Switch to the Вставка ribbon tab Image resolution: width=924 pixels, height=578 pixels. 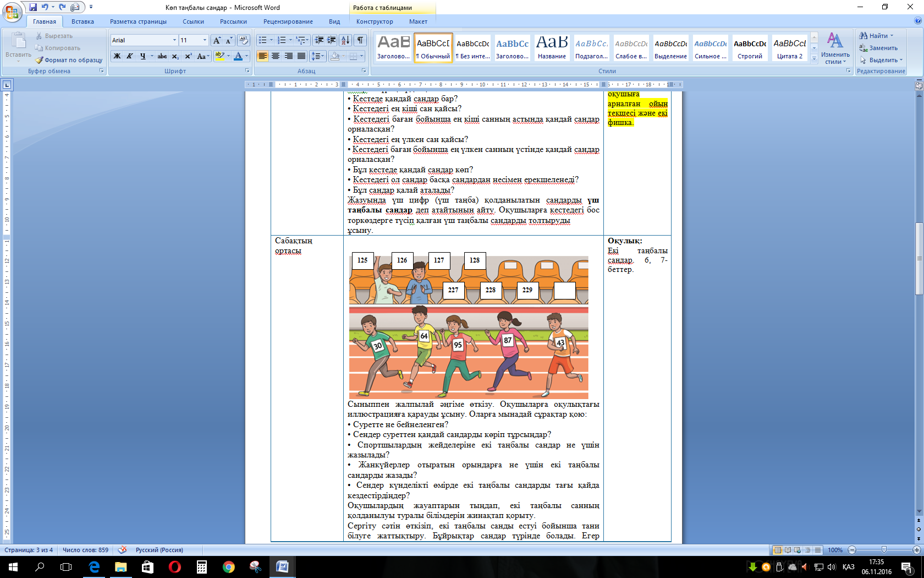[x=82, y=21]
